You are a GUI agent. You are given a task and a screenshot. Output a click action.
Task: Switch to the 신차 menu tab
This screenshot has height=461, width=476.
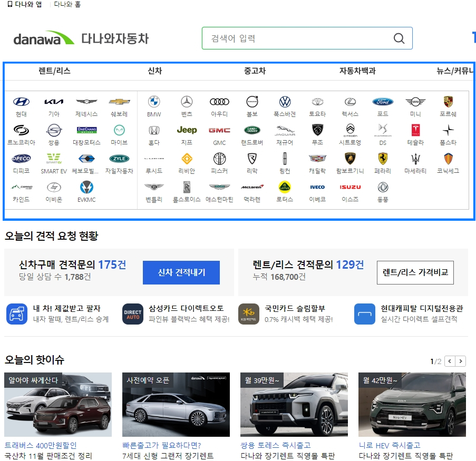(155, 71)
